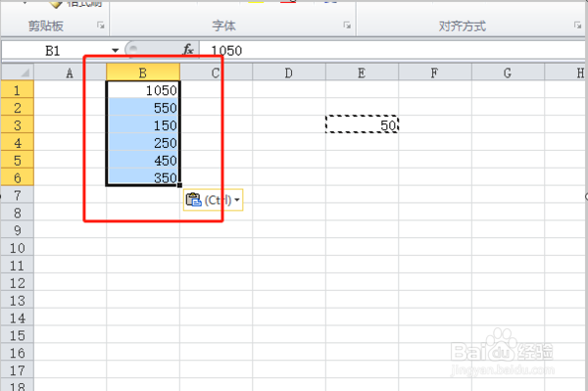Click cell containing 1050
This screenshot has height=391, width=588.
[143, 90]
